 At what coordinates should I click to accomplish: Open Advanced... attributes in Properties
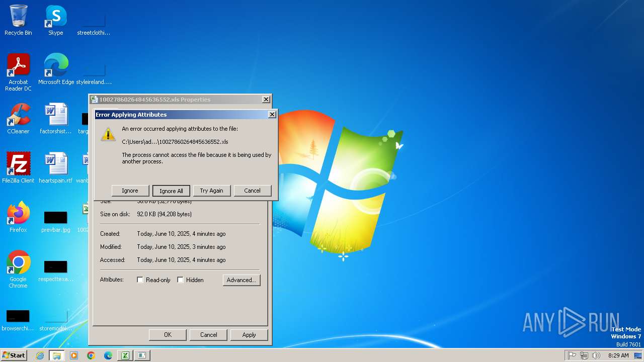(242, 280)
